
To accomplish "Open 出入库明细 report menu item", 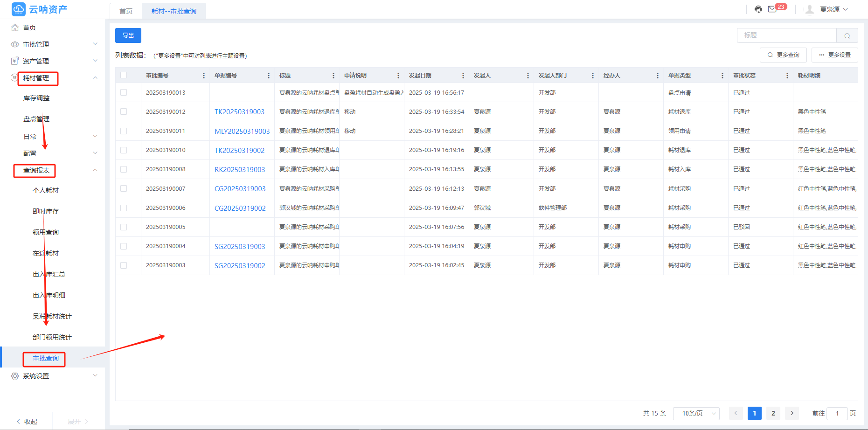I will [49, 295].
